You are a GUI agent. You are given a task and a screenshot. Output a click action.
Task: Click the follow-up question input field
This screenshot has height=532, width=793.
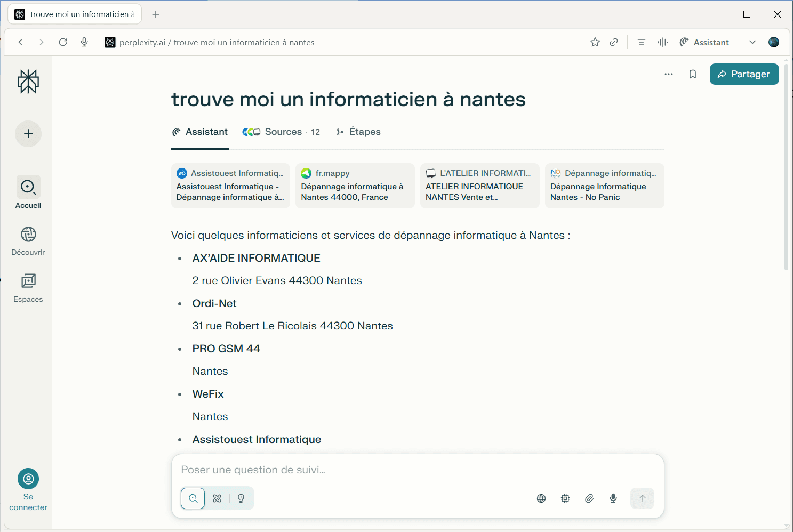click(416, 470)
